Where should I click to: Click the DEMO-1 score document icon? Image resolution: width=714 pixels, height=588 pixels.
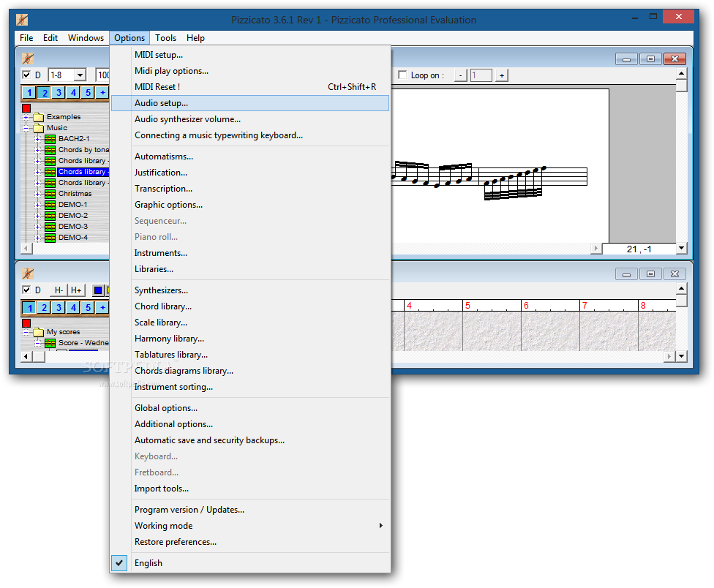(x=50, y=204)
